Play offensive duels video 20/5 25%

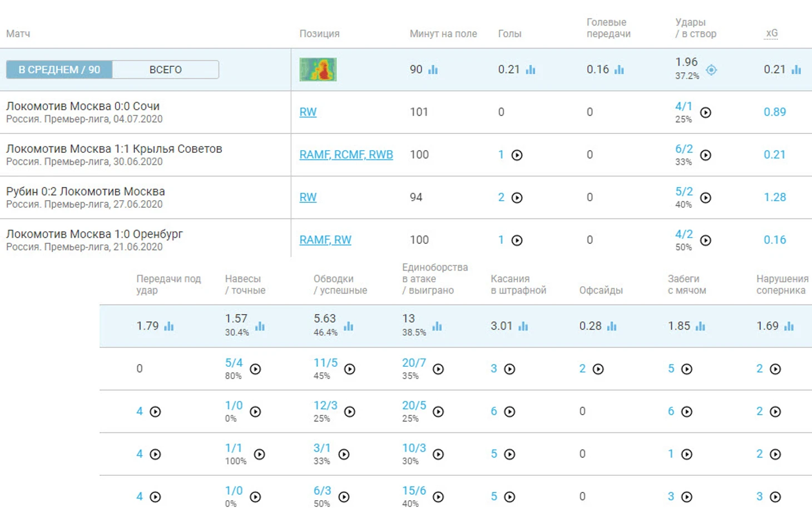[438, 412]
